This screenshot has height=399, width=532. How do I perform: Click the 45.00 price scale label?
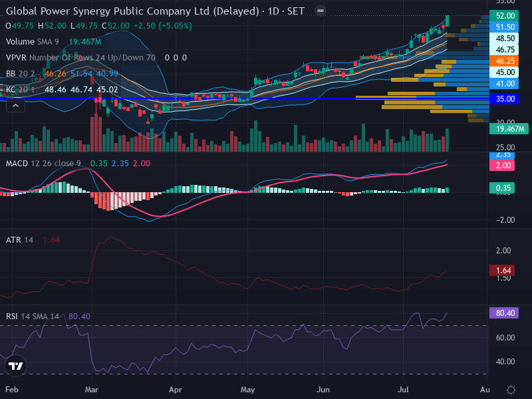(x=504, y=72)
